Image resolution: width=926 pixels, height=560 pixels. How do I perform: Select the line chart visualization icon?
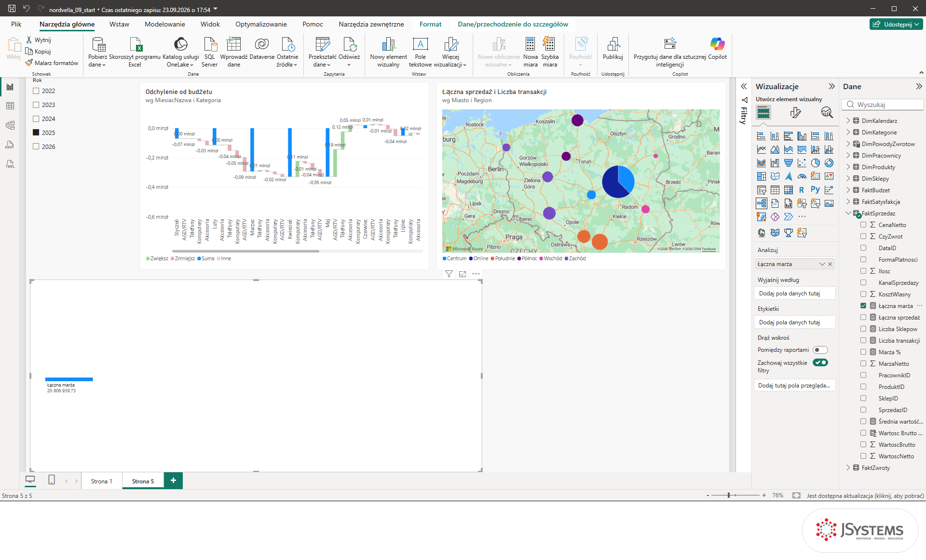coord(761,149)
